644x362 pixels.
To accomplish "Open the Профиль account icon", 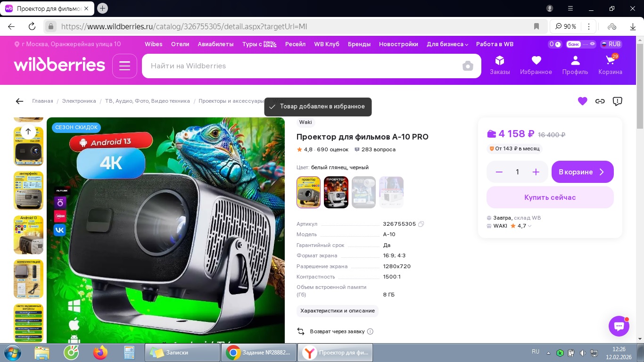I will pos(575,65).
